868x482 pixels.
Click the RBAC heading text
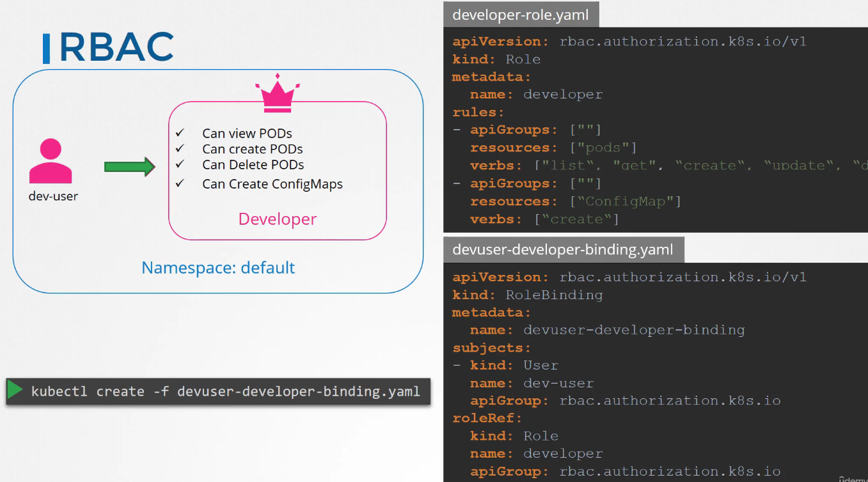point(116,47)
